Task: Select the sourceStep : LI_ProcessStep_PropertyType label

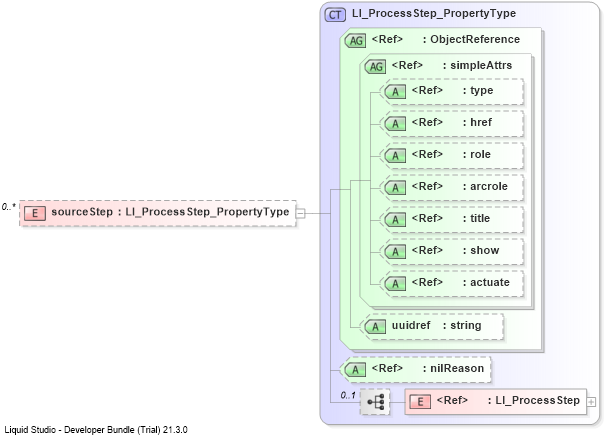Action: click(x=170, y=212)
